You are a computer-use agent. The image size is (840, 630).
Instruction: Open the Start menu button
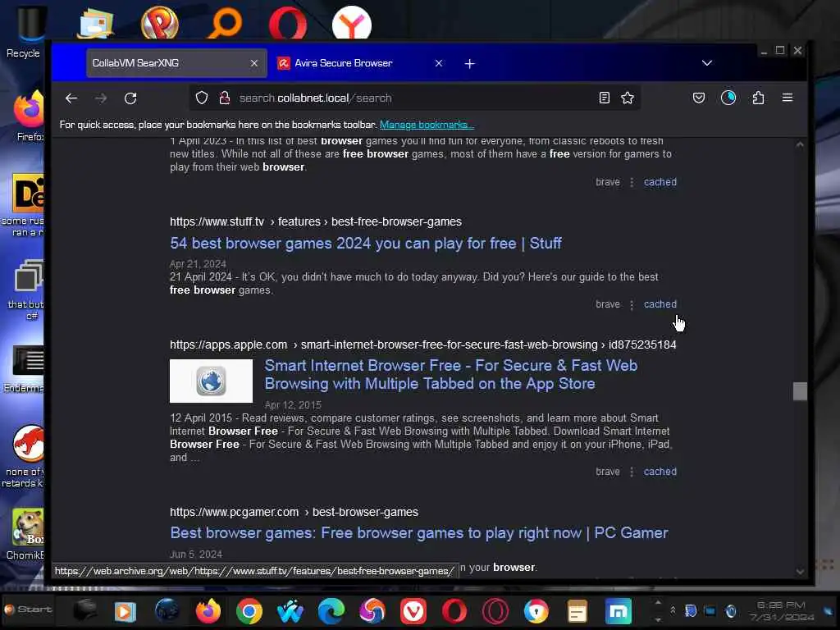point(28,609)
